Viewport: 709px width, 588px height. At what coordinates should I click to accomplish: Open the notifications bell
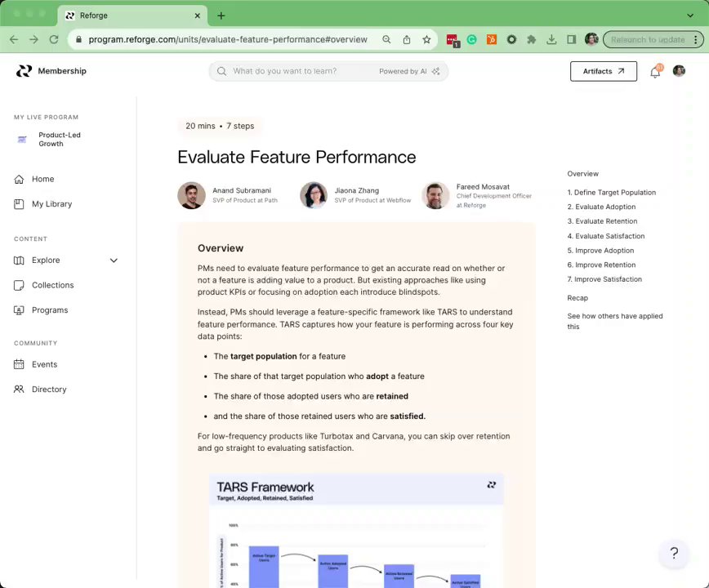(x=655, y=72)
